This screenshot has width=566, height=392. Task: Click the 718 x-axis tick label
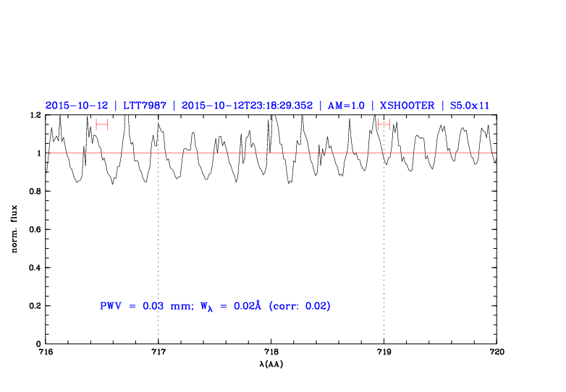[271, 351]
